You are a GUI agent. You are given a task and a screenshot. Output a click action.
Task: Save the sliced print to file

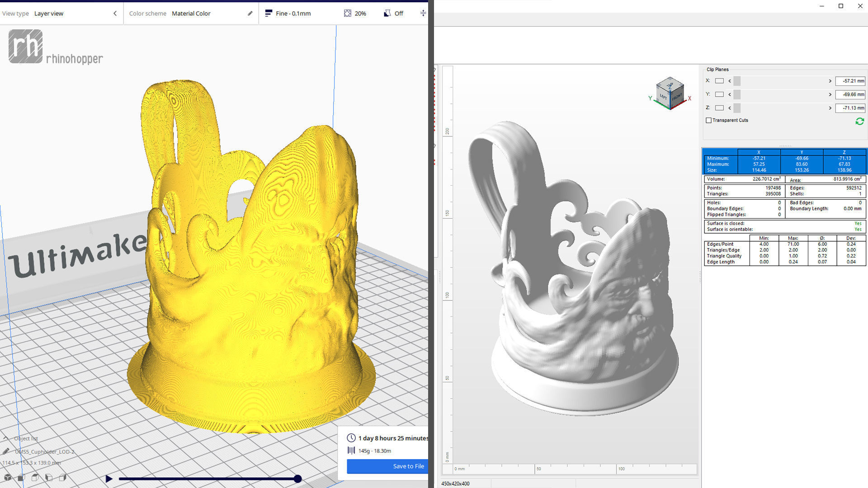(387, 466)
